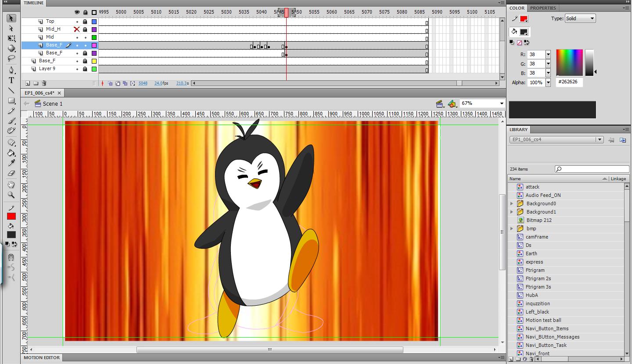Select the Deco tool

pos(11,131)
